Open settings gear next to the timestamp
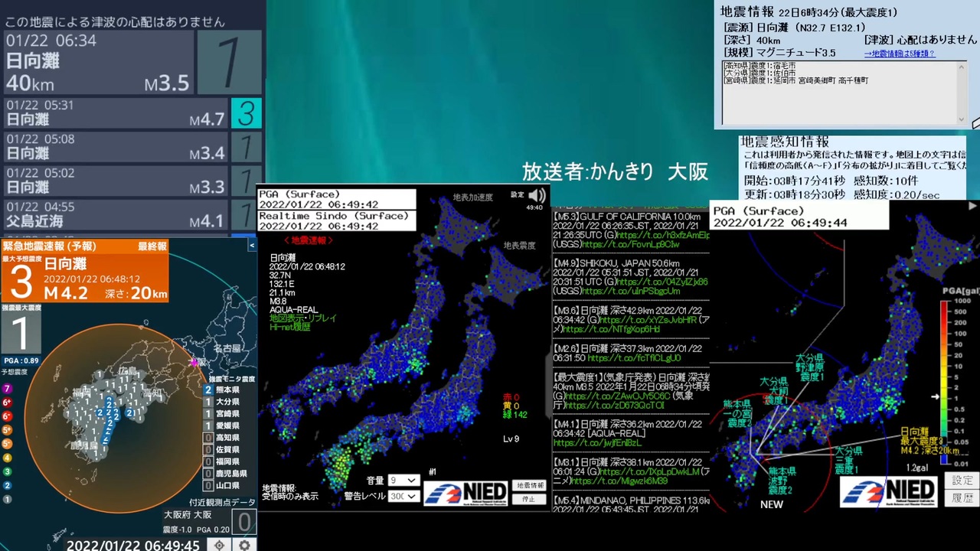 click(x=244, y=545)
